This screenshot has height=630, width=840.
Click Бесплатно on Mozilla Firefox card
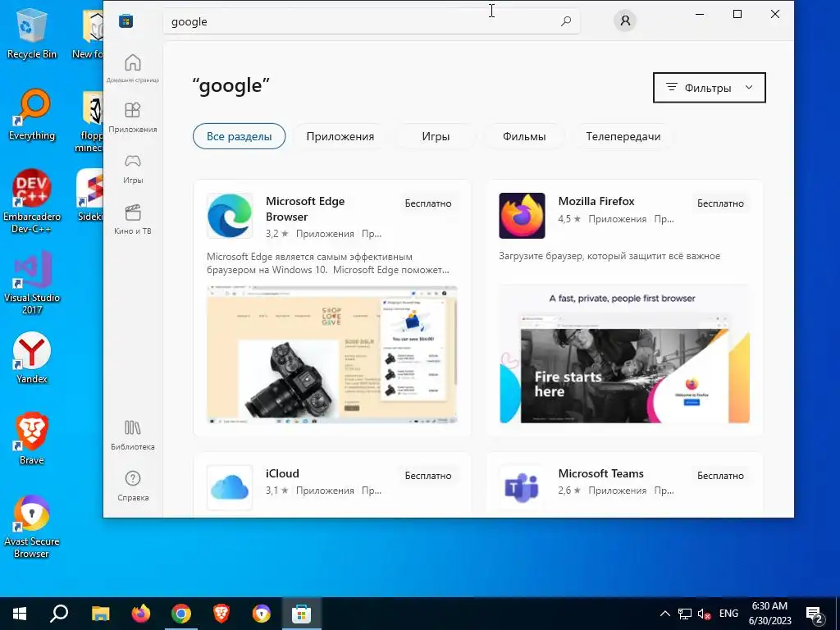[720, 203]
